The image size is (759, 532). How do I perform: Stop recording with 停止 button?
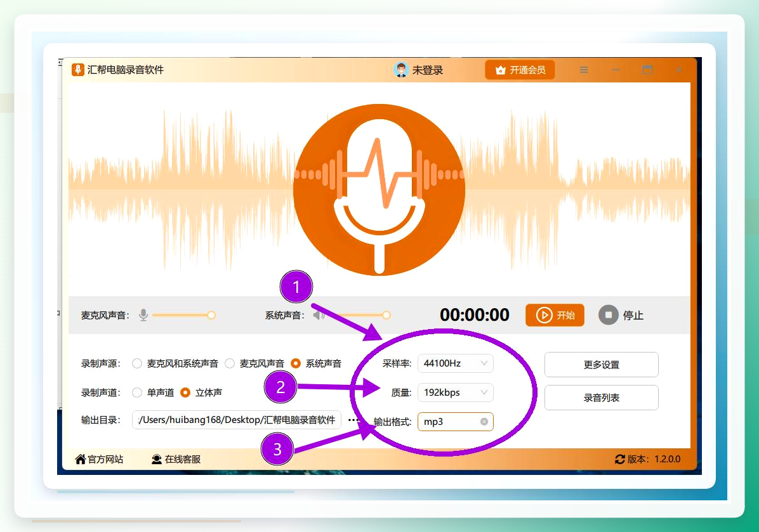pyautogui.click(x=621, y=315)
